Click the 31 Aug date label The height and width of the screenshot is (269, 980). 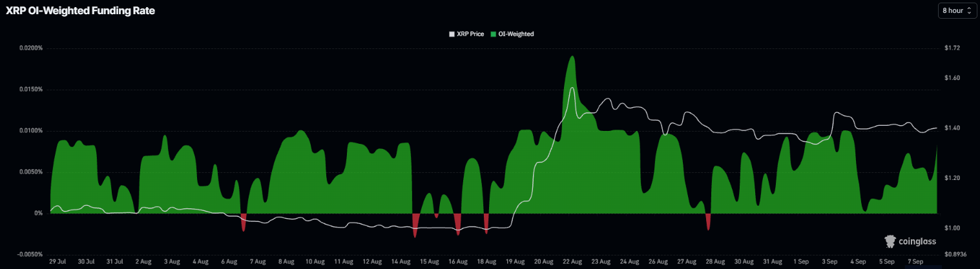pyautogui.click(x=772, y=263)
